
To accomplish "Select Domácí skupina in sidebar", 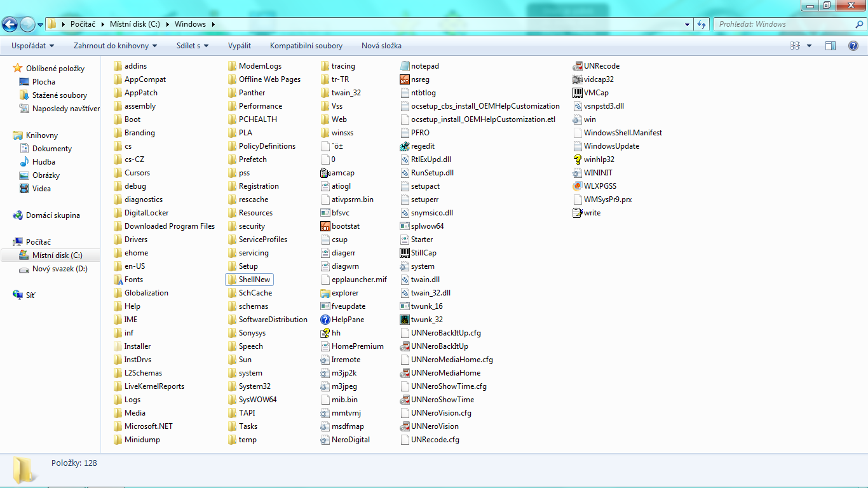I will 53,215.
